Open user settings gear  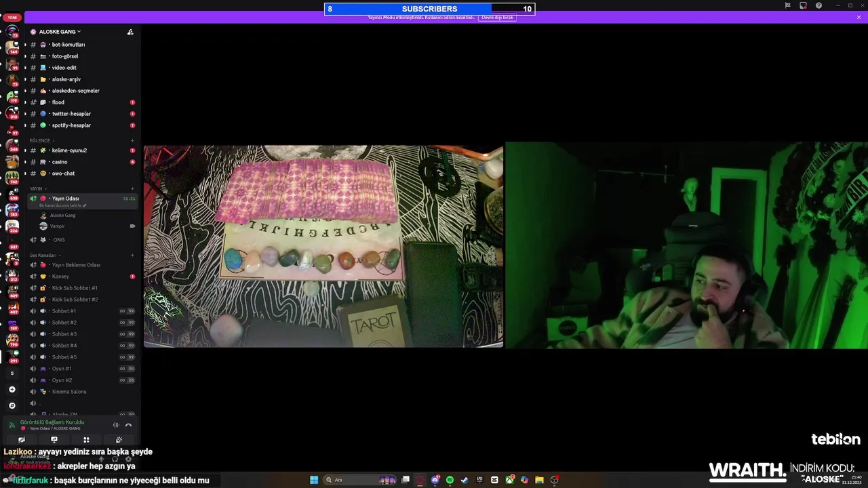pos(128,459)
